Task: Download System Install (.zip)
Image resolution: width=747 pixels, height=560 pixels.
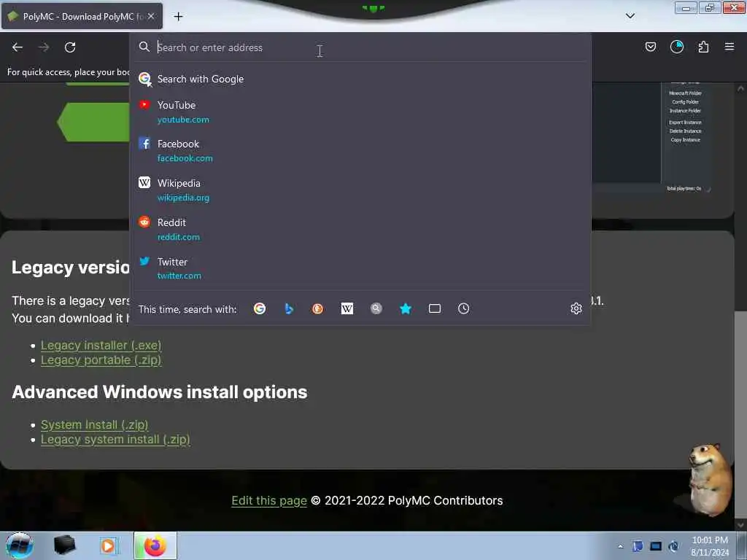Action: tap(94, 425)
